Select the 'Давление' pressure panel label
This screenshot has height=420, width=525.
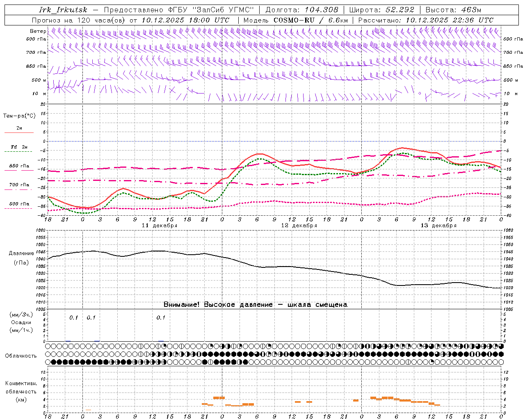click(21, 253)
